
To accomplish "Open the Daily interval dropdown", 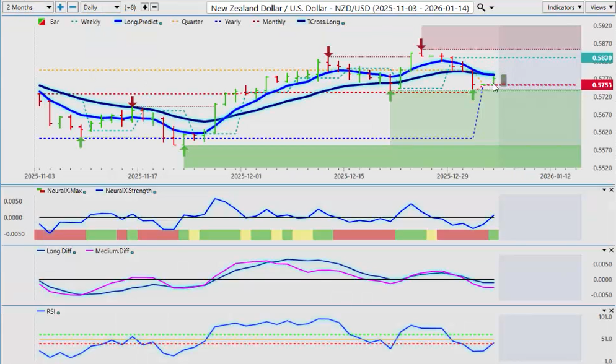I will pyautogui.click(x=100, y=7).
